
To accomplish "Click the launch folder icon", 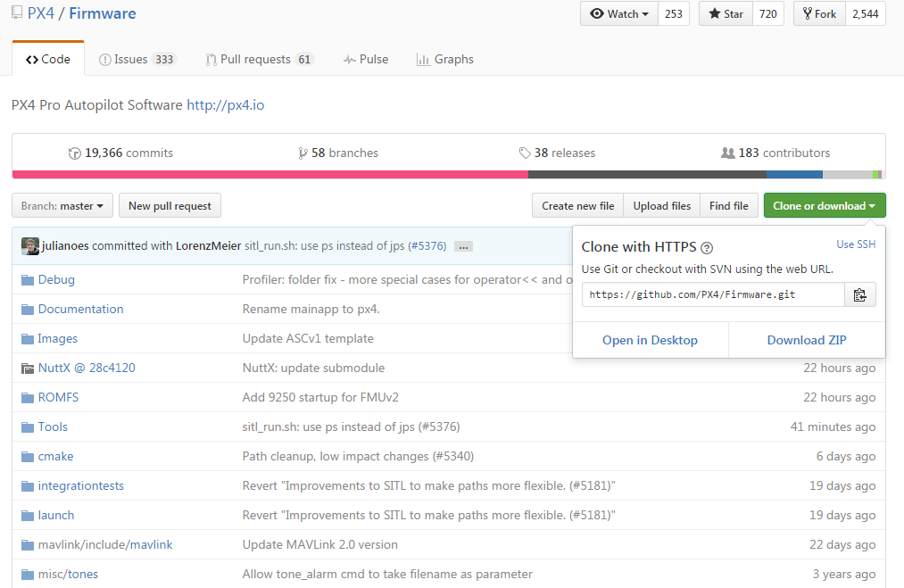I will pyautogui.click(x=28, y=516).
